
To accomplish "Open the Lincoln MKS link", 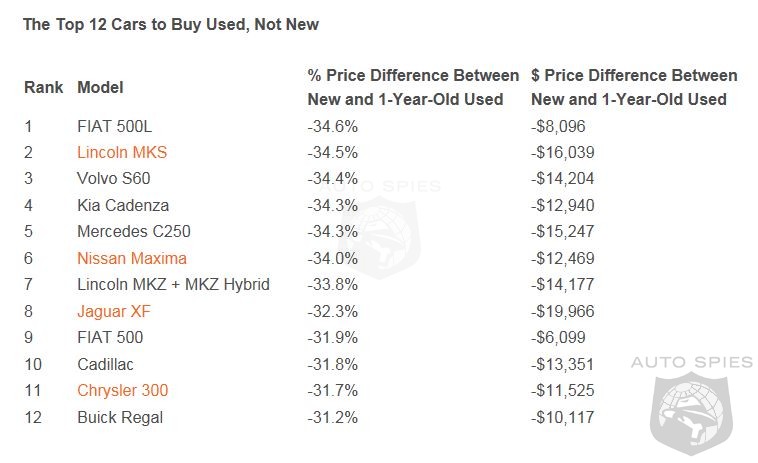I will [122, 153].
